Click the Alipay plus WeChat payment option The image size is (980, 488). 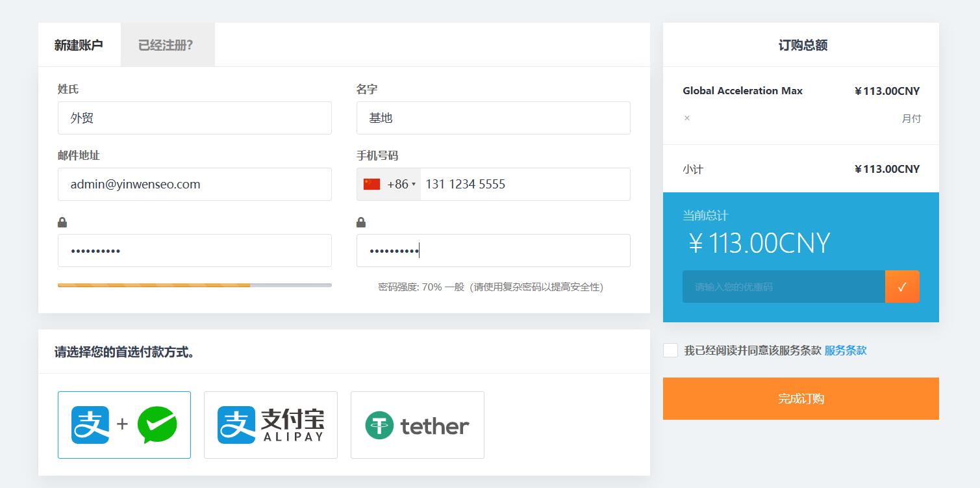pyautogui.click(x=124, y=425)
